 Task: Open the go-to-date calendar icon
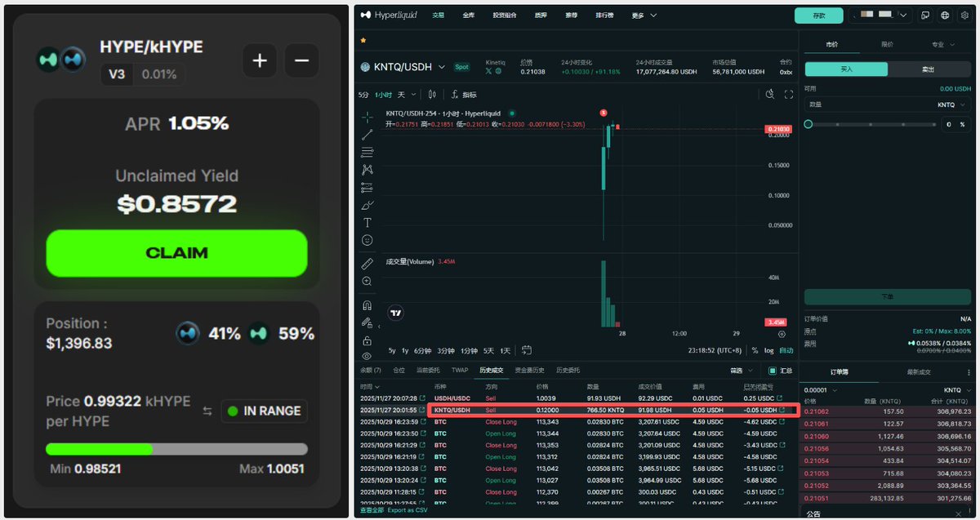coord(527,350)
